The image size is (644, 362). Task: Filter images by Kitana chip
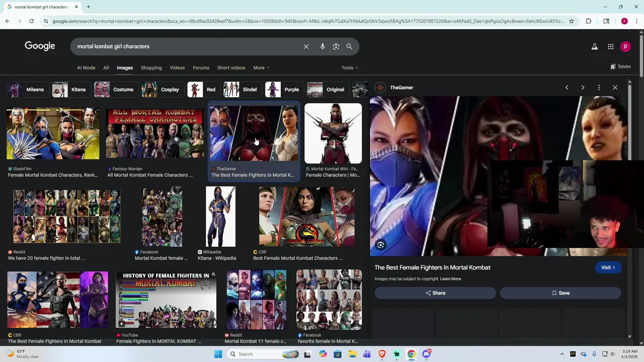pyautogui.click(x=71, y=89)
